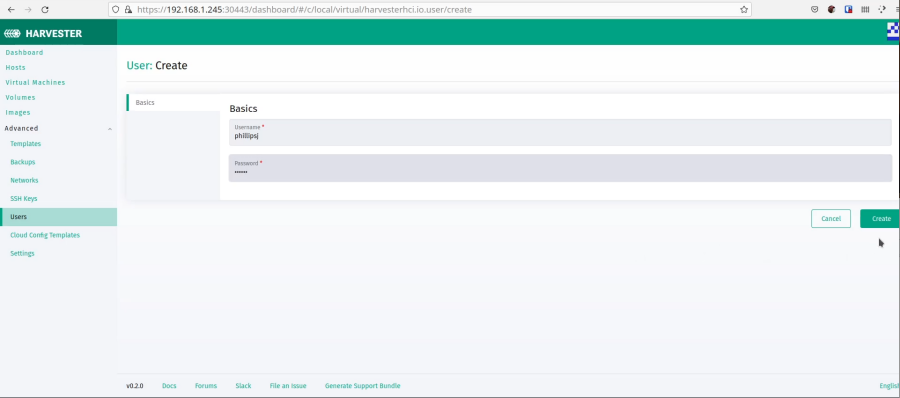Click the Create button

tap(880, 218)
